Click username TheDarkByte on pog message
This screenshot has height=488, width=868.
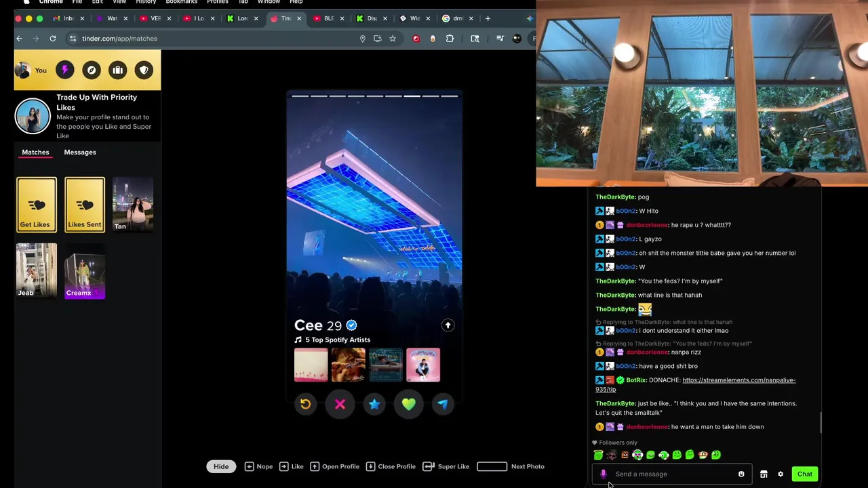point(616,197)
